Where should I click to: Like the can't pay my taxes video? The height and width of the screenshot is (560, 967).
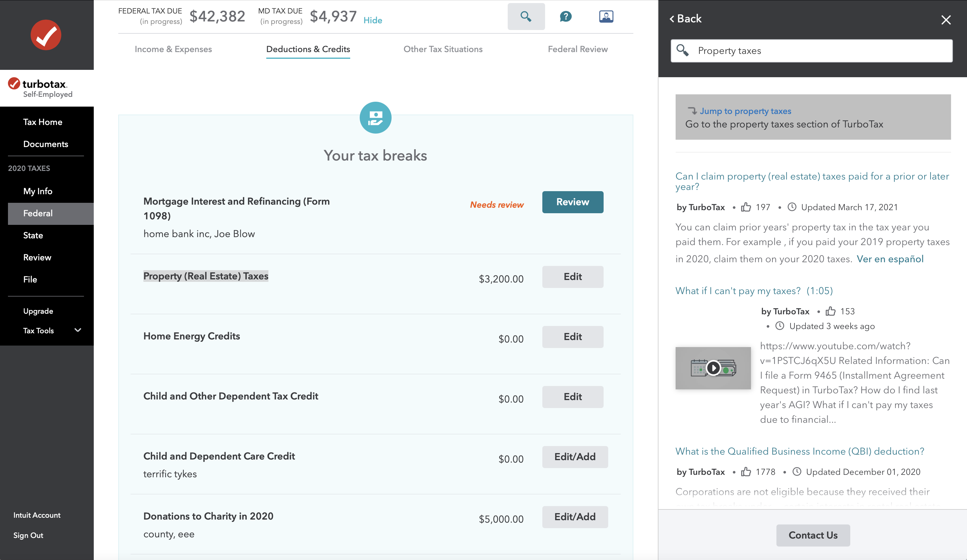(830, 311)
